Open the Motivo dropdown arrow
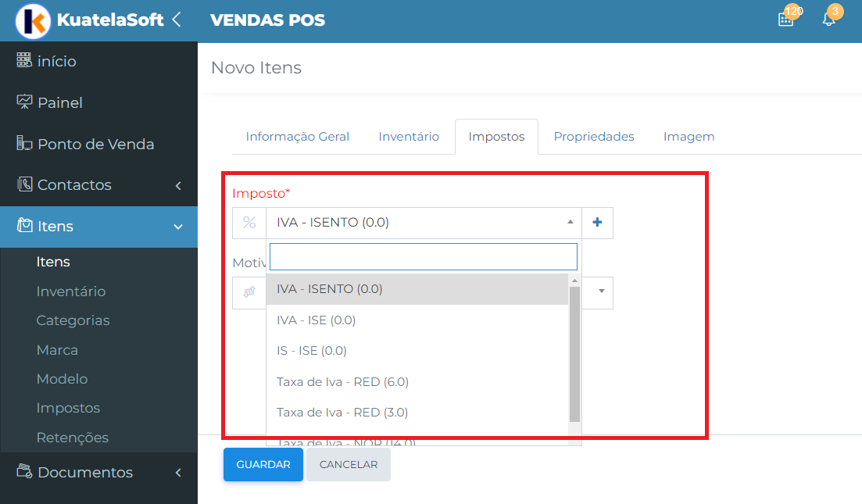The image size is (862, 504). click(601, 291)
